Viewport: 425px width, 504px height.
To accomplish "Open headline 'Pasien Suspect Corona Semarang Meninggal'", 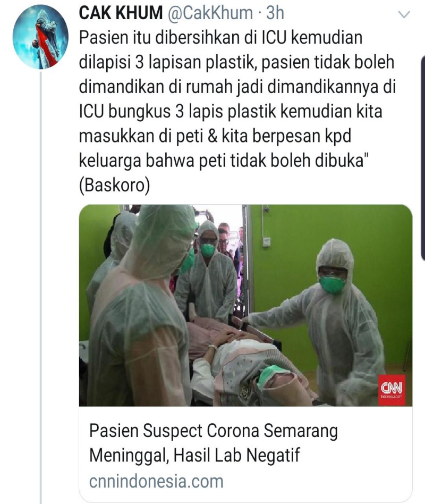I will (214, 443).
